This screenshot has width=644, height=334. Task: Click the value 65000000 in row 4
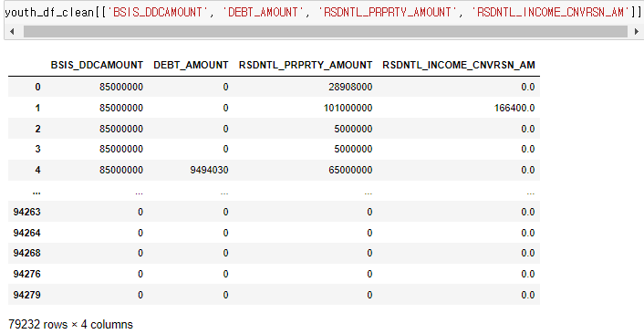pos(350,170)
